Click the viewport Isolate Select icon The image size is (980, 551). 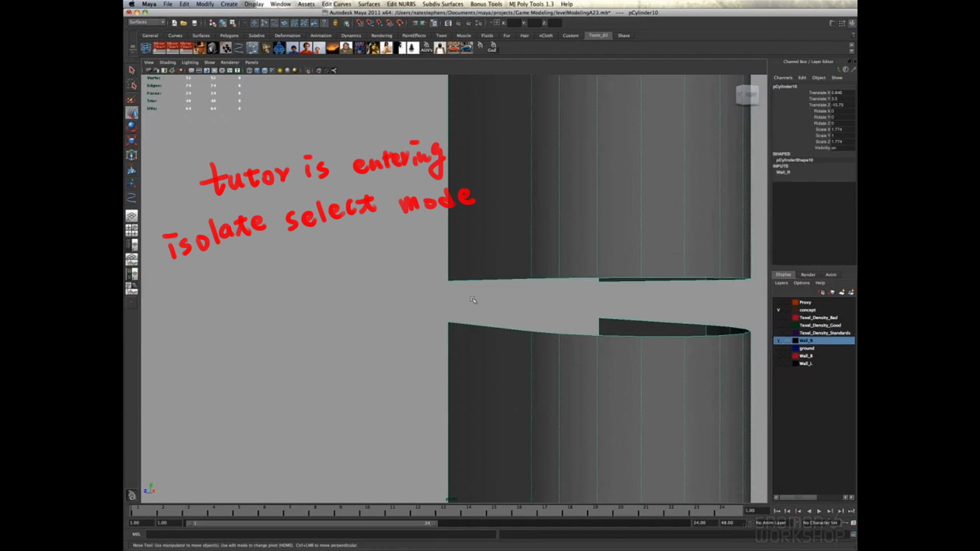click(x=308, y=71)
